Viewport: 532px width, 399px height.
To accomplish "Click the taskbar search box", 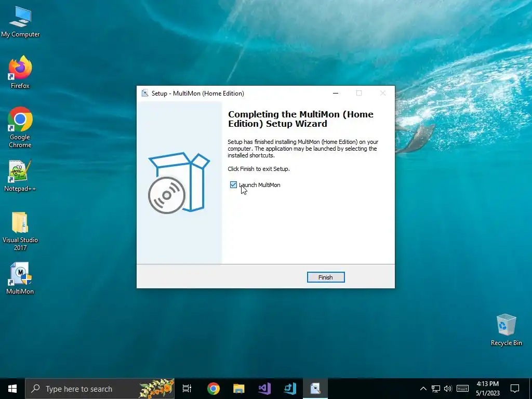I will tap(100, 389).
